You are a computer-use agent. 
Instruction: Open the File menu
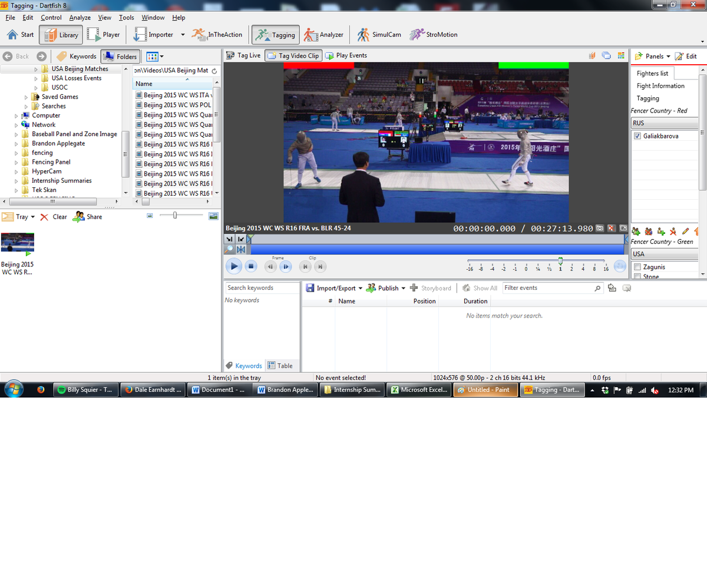[x=10, y=18]
